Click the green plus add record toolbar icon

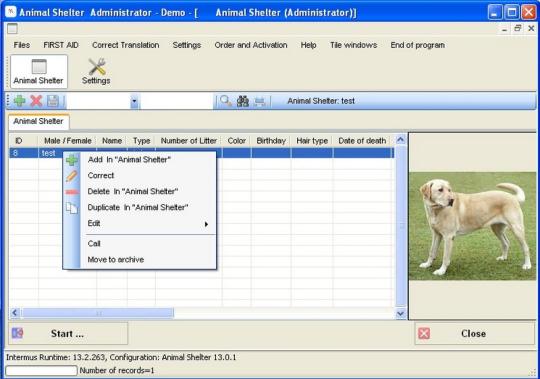[x=20, y=101]
